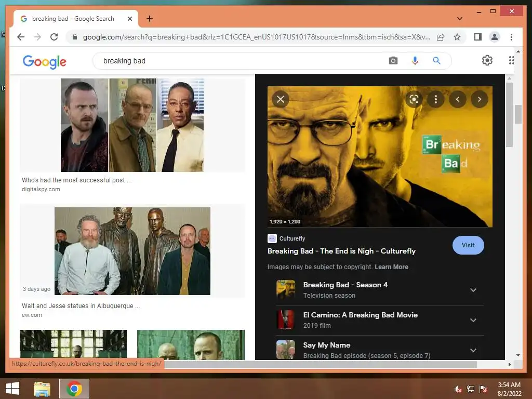Click Breaking Bad - Season 4 thumbnail
Image resolution: width=532 pixels, height=399 pixels.
[x=286, y=289]
